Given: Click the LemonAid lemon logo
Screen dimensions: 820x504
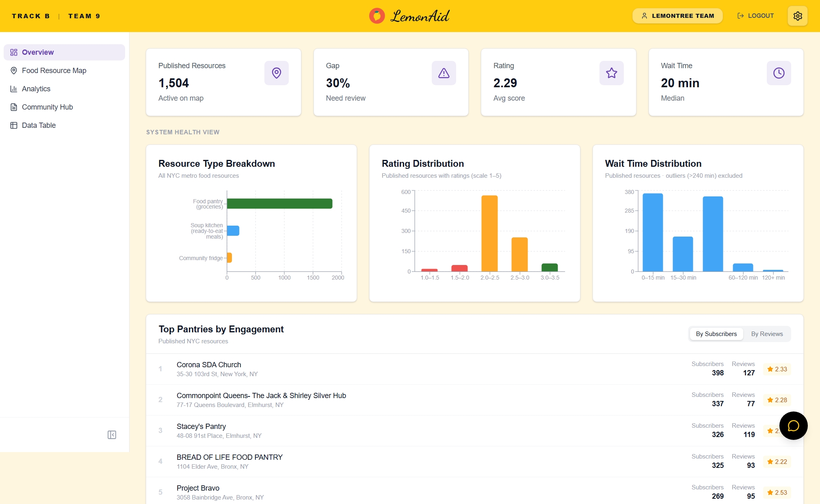Looking at the screenshot, I should 377,16.
